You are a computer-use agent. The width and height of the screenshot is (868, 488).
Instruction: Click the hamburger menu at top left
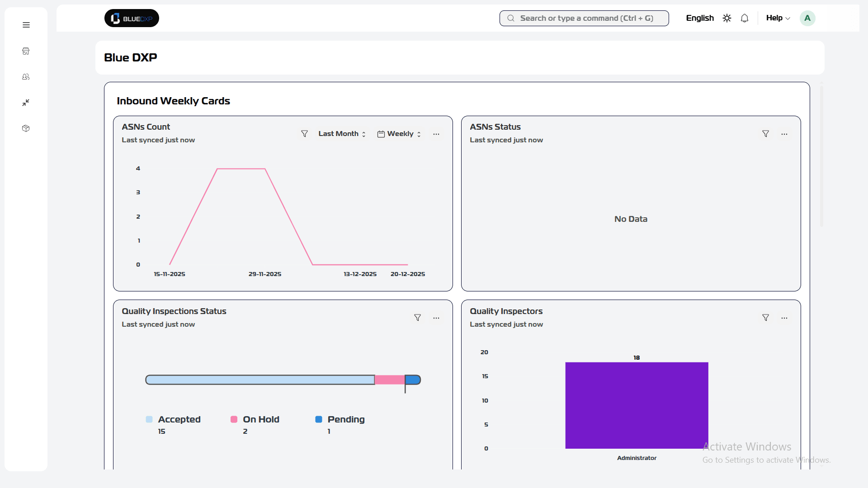pos(26,25)
